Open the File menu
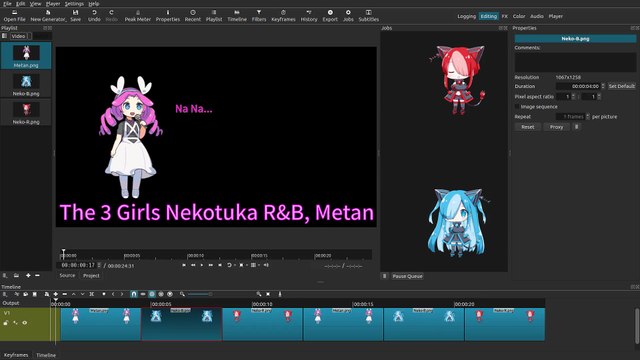 [7, 4]
